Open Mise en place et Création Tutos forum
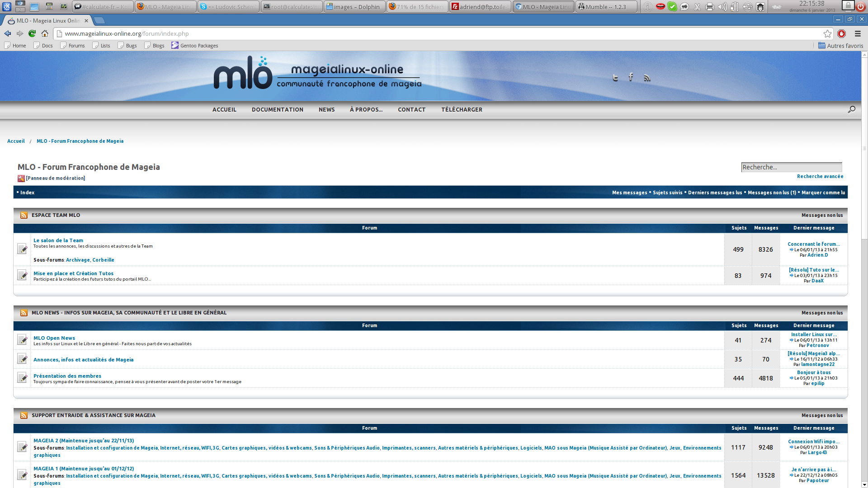Viewport: 868px width, 488px height. (x=73, y=273)
